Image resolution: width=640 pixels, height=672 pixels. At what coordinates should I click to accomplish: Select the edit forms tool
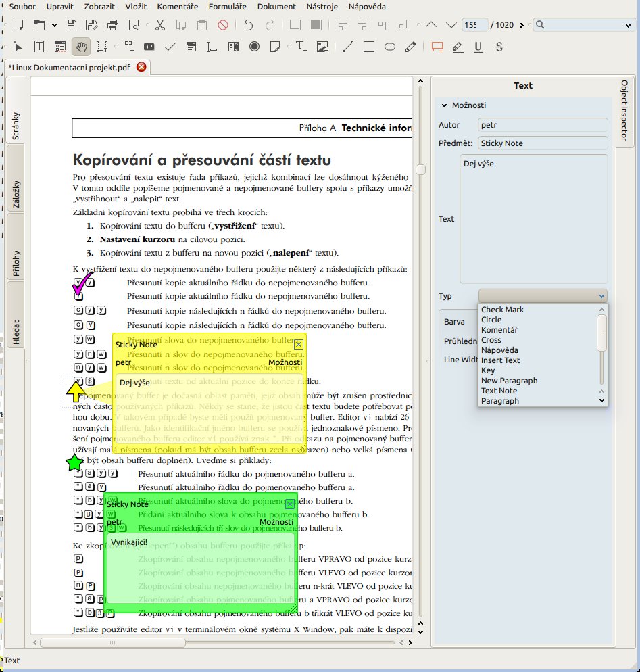[x=60, y=47]
